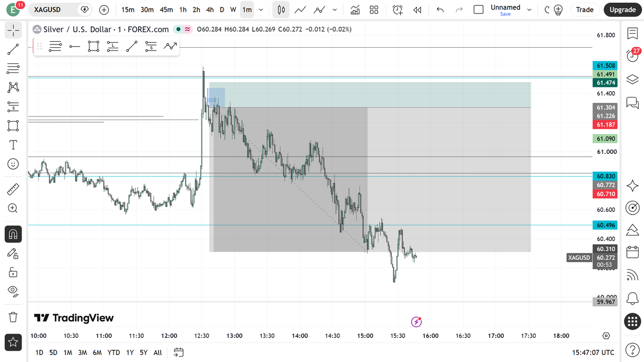This screenshot has width=644, height=362.
Task: Open the Indicators menu icon
Action: pyautogui.click(x=355, y=10)
